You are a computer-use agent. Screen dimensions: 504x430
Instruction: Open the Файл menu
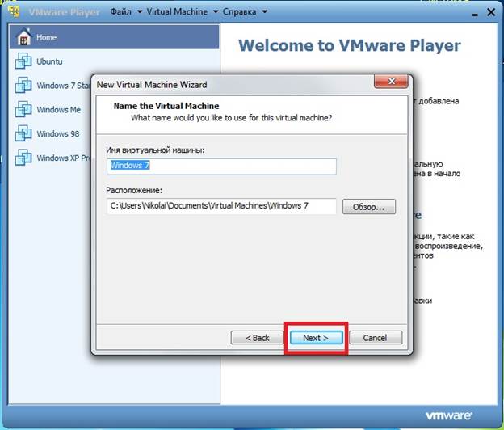(x=121, y=11)
